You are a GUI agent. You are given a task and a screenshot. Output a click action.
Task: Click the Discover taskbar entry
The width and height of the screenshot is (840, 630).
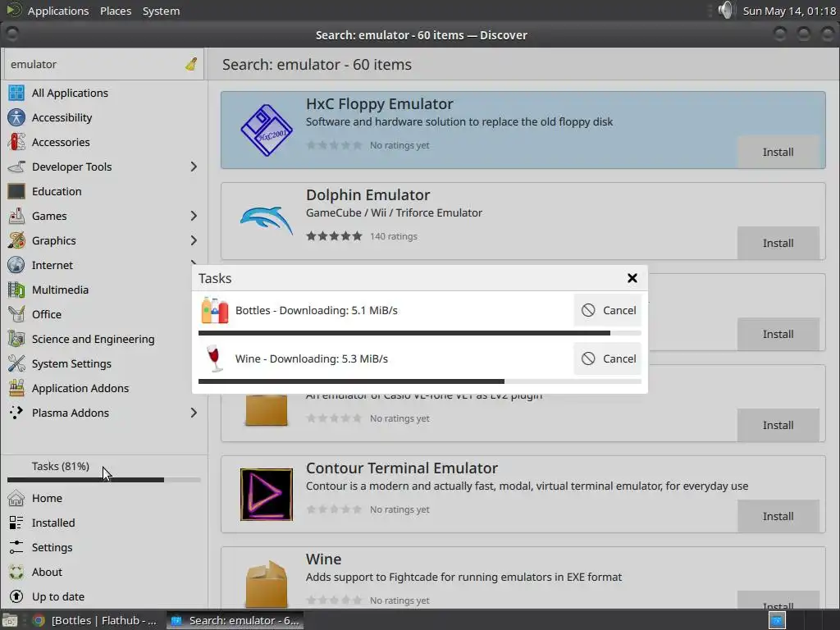235,620
